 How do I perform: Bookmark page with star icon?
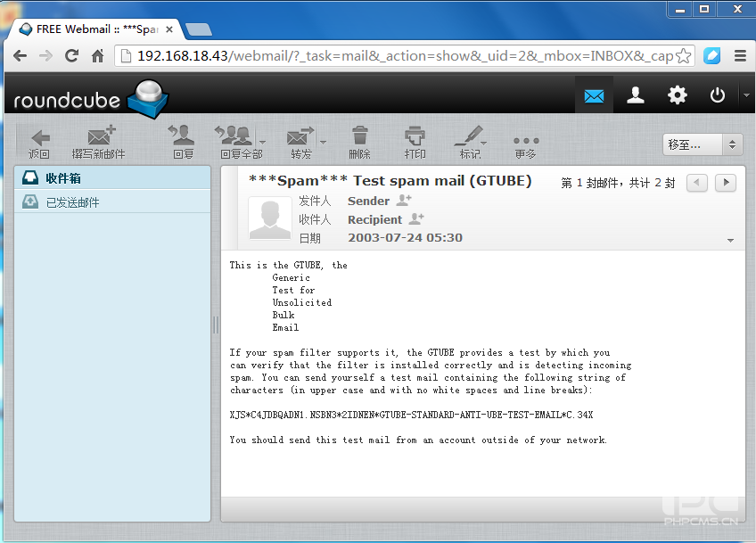683,56
